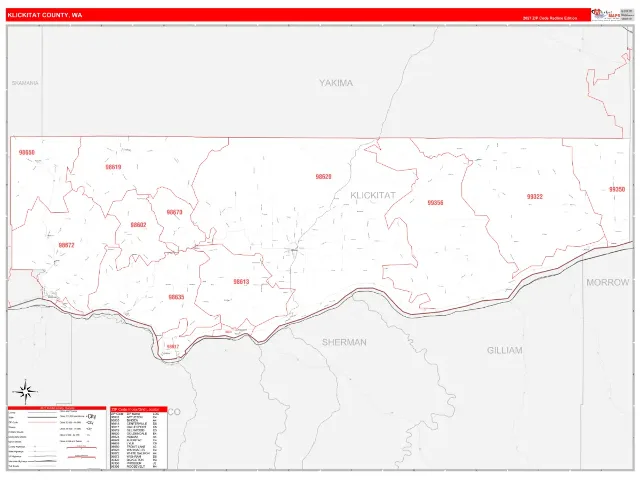This screenshot has width=640, height=480.
Task: Click the ZIP Code index red header
Action: pyautogui.click(x=139, y=409)
